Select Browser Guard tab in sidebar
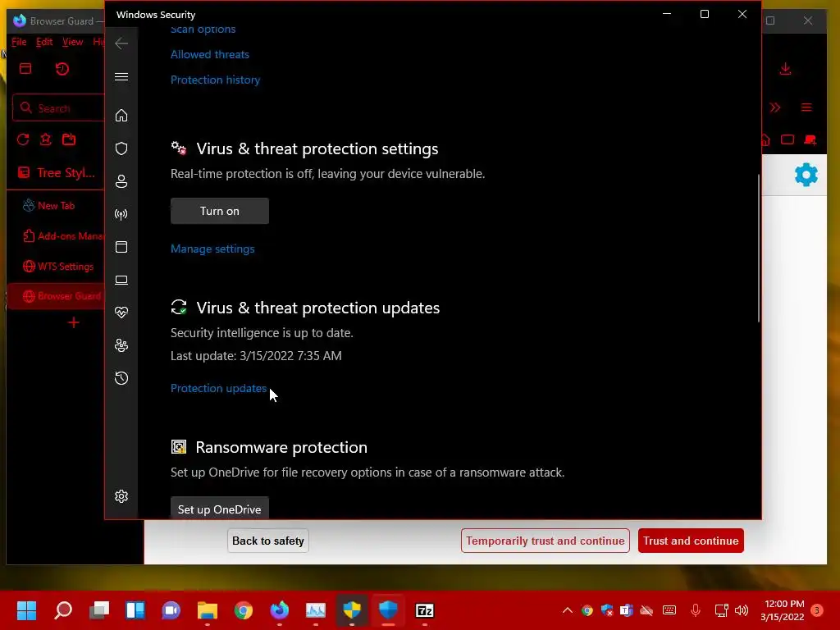This screenshot has width=840, height=630. pos(56,295)
